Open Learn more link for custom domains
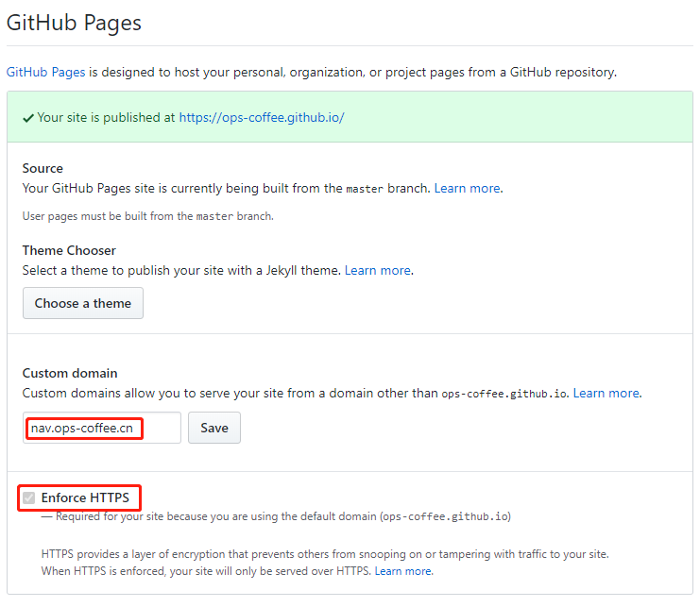Image resolution: width=700 pixels, height=607 pixels. (606, 393)
